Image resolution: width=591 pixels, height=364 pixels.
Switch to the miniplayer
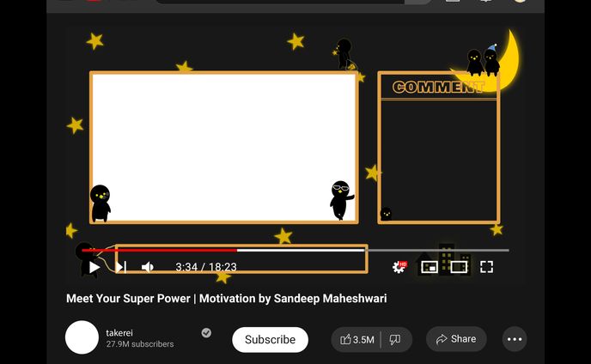430,267
